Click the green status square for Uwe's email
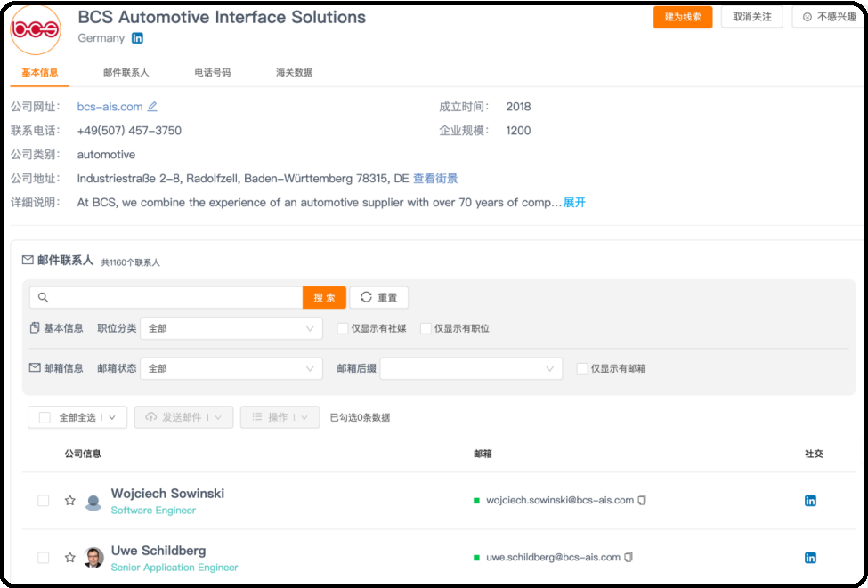 click(476, 558)
